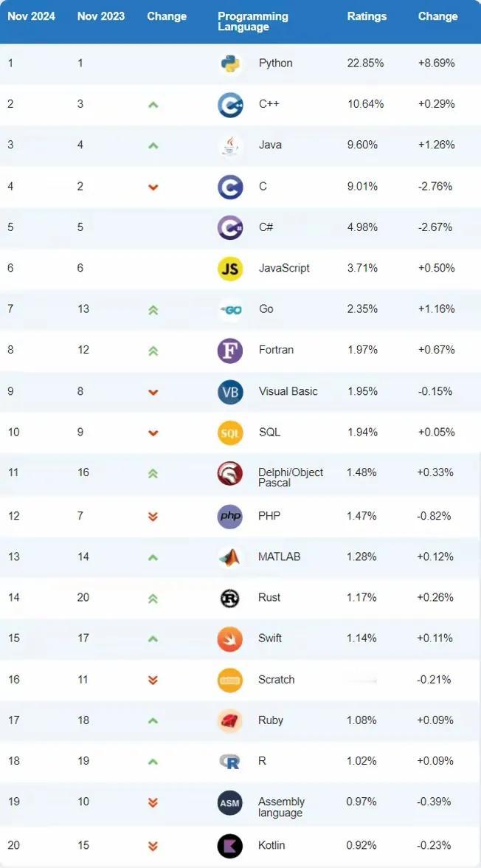Viewport: 481px width, 868px height.
Task: Click the Python logo icon
Action: click(230, 63)
